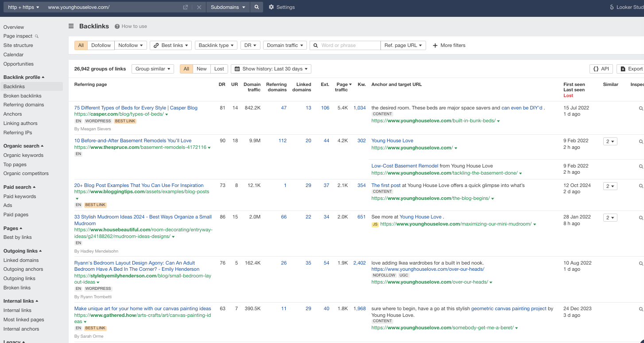
Task: Open Top pages in the sidebar
Action: [15, 164]
